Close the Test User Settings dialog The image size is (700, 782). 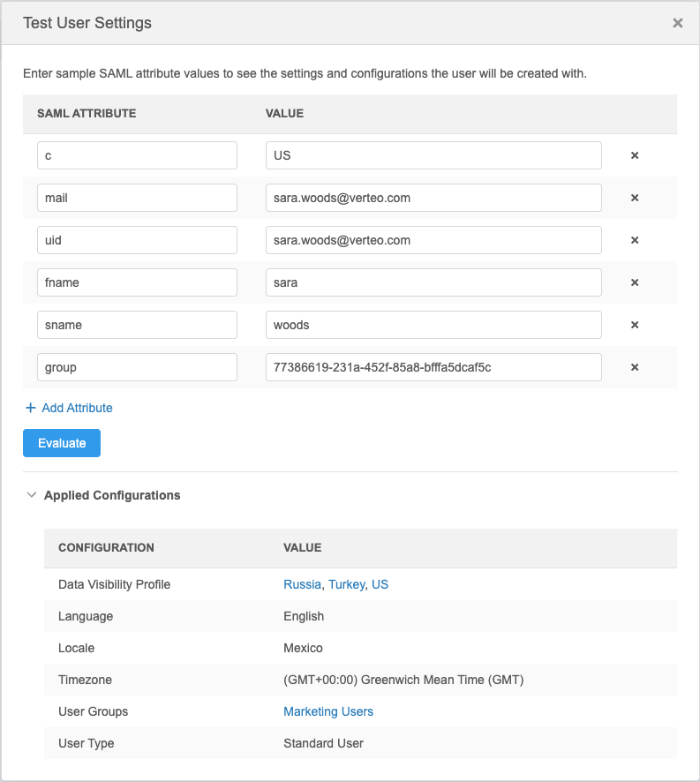[678, 23]
